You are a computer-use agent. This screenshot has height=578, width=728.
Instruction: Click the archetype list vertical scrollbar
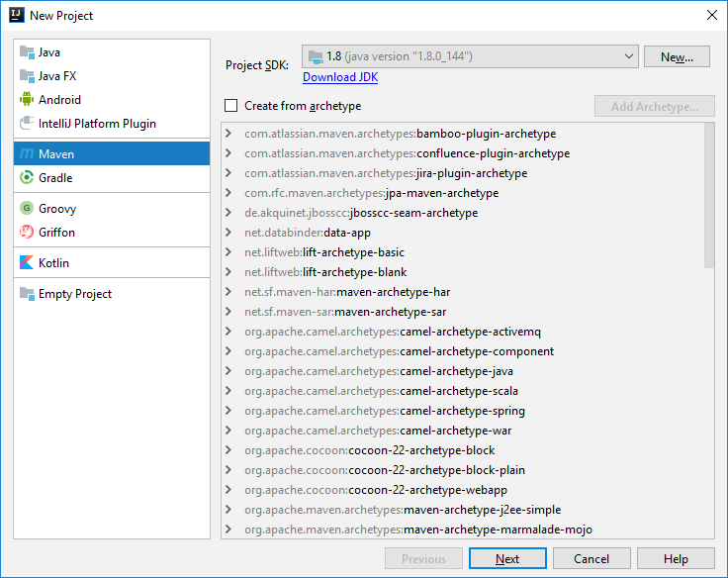pyautogui.click(x=708, y=198)
